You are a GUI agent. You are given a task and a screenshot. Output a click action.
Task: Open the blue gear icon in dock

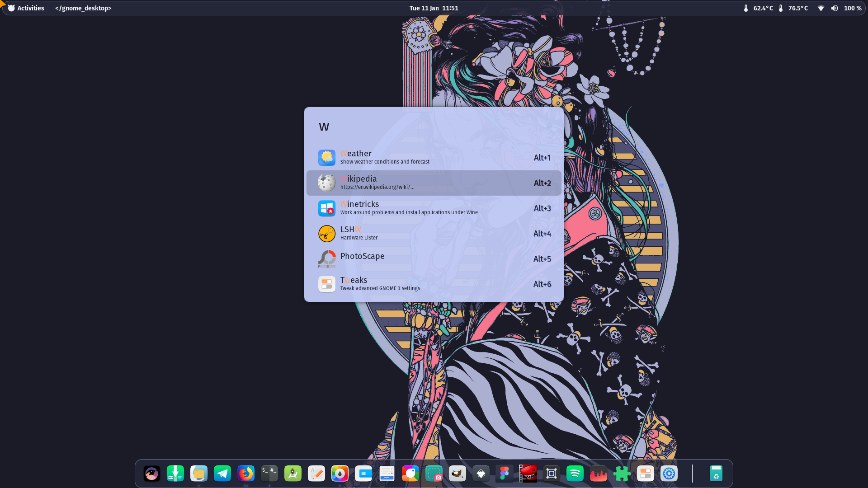tap(669, 474)
